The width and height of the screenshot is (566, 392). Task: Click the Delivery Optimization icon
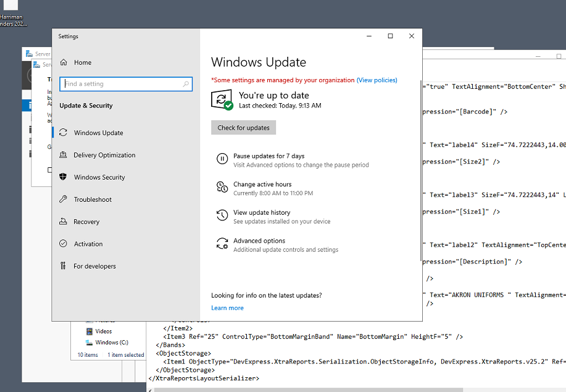[x=63, y=155]
